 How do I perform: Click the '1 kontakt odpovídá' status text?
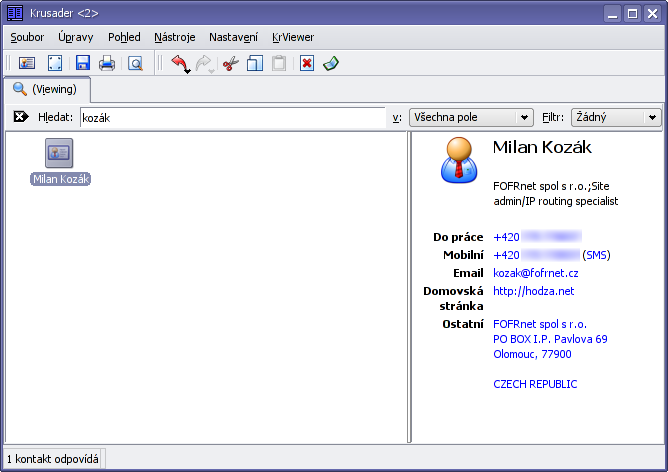(53, 459)
